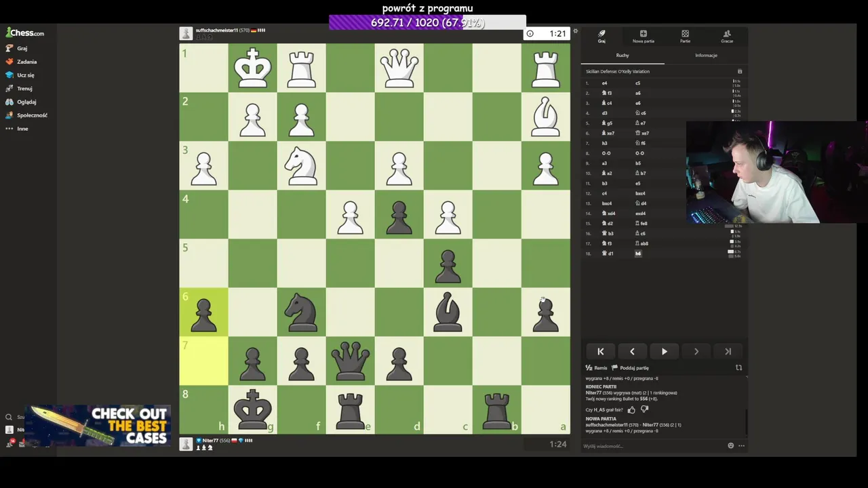This screenshot has width=868, height=488.
Task: Go to previous move button
Action: 632,351
